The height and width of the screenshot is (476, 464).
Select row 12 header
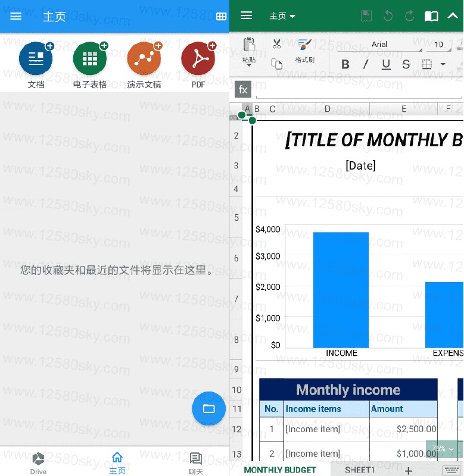tap(236, 429)
